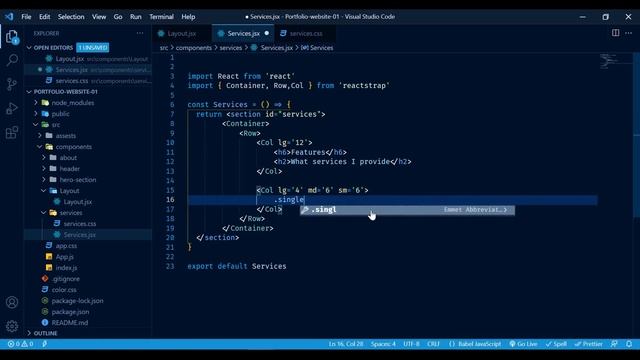Click CRLF end of line selector
Screen dimensions: 640x360
(x=433, y=344)
